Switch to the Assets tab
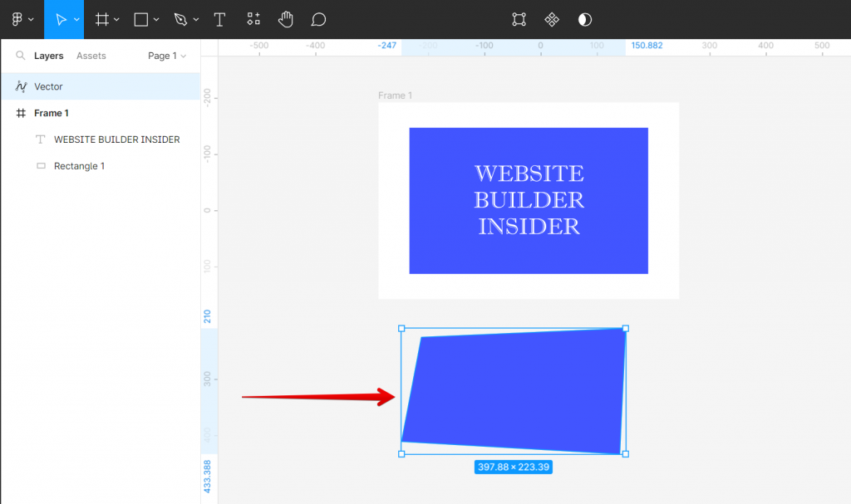 91,56
